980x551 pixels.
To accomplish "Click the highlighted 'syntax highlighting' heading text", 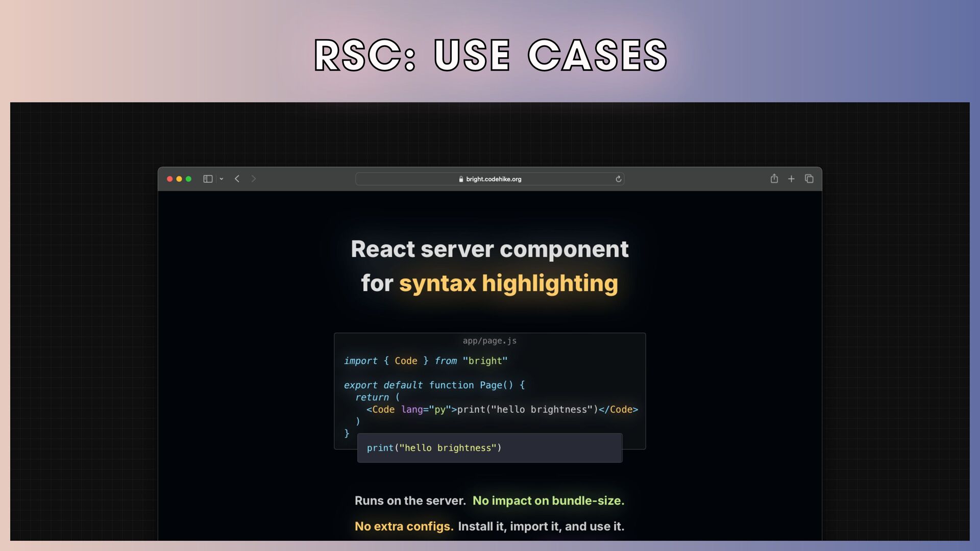I will coord(508,284).
